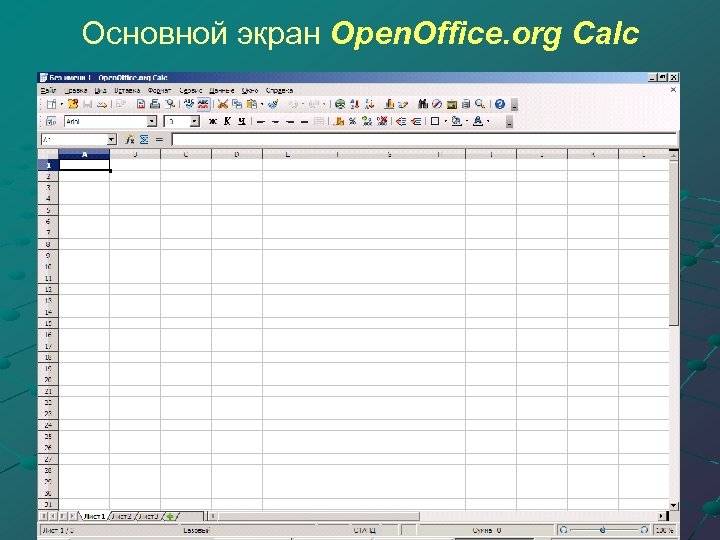The height and width of the screenshot is (540, 720).
Task: Click the Function equals sign button
Action: pyautogui.click(x=159, y=140)
